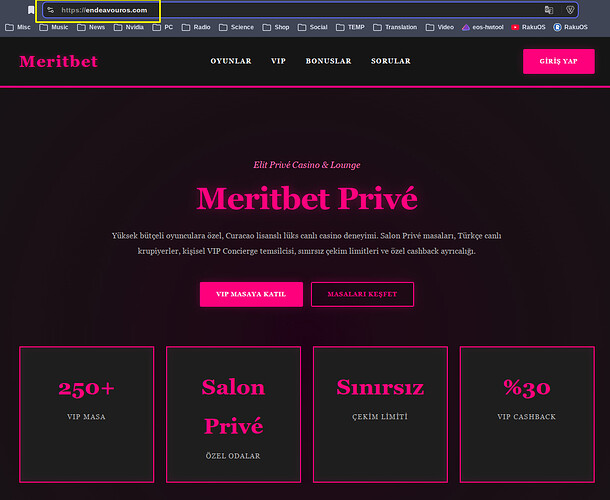
Task: Open the Translation bookmarks folder
Action: (395, 27)
